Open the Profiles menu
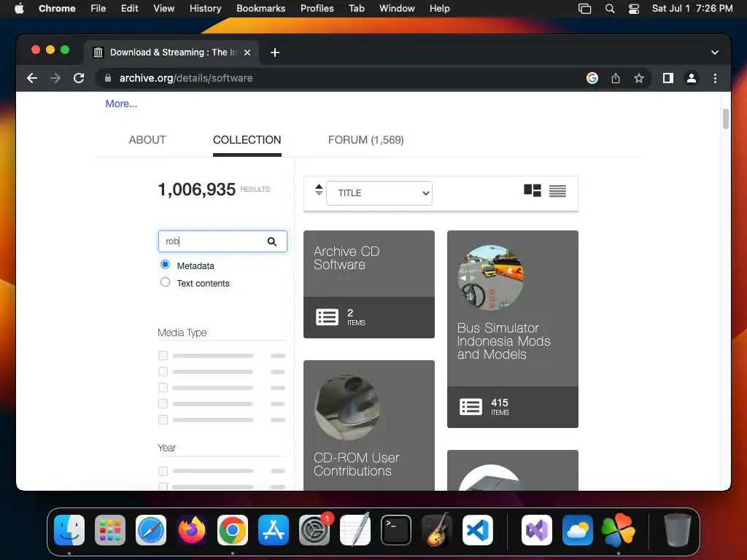 317,9
